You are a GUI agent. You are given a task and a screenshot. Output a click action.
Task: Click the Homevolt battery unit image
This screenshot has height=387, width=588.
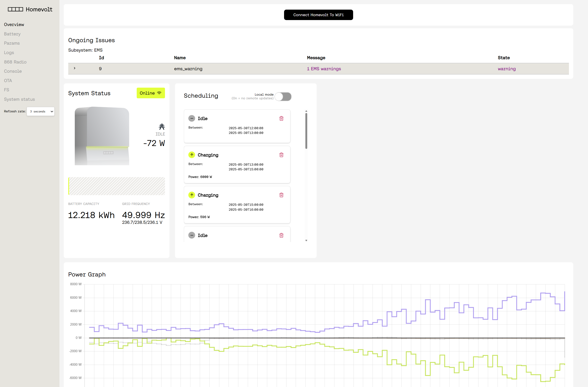coord(102,136)
